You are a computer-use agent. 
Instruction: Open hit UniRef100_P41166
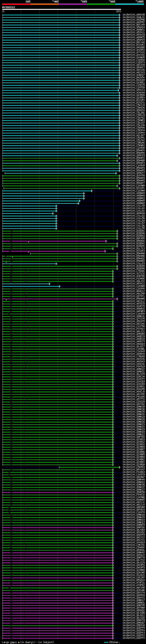133,397
